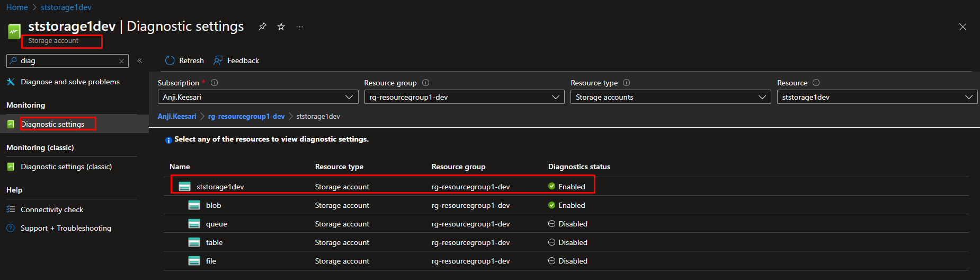
Task: Open Diagnose and solve problems
Action: tap(70, 82)
